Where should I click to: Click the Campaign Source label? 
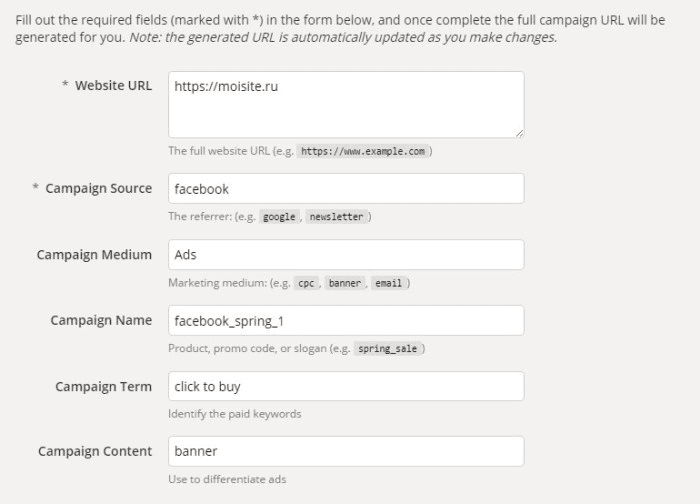(99, 188)
